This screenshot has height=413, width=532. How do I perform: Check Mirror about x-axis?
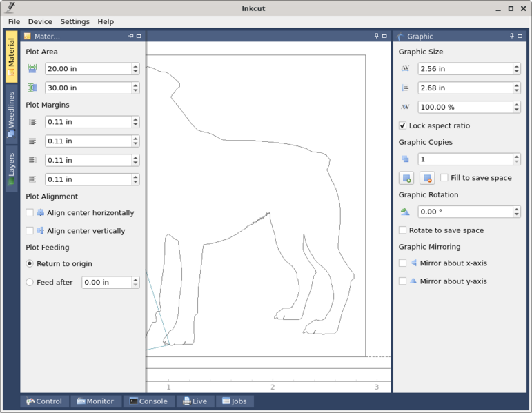pos(402,263)
